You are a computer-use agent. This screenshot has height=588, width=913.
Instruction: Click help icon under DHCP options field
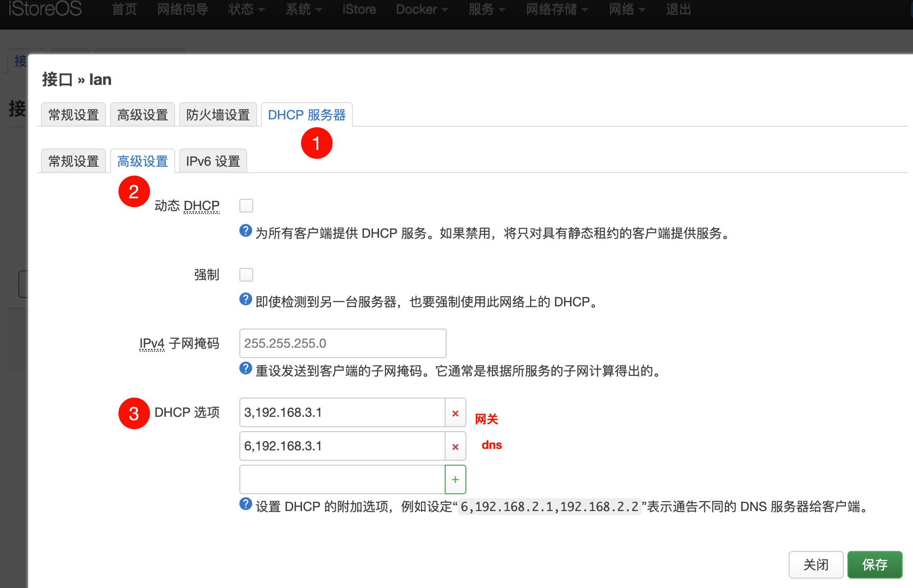[x=245, y=504]
